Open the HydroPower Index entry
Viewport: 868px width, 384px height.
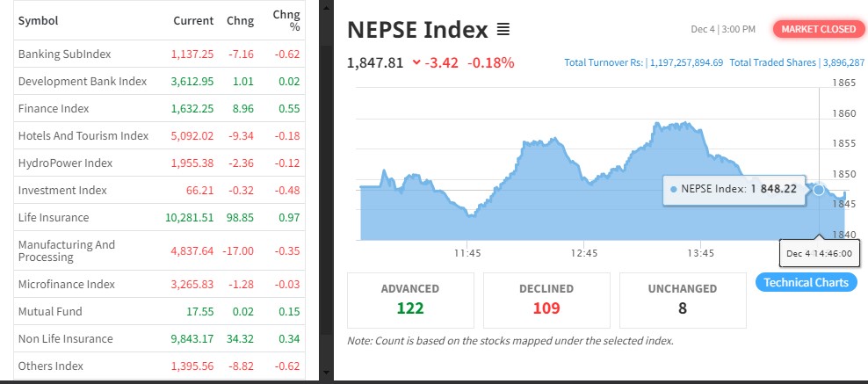65,163
